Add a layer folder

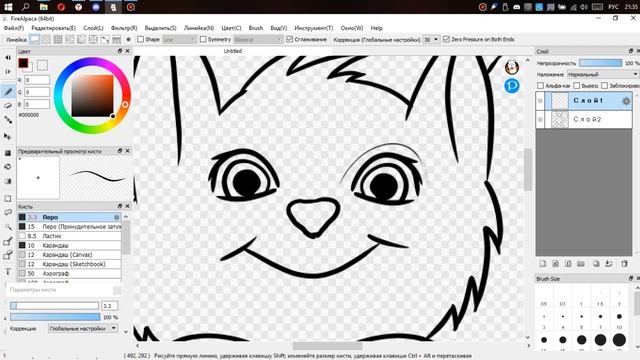[581, 264]
